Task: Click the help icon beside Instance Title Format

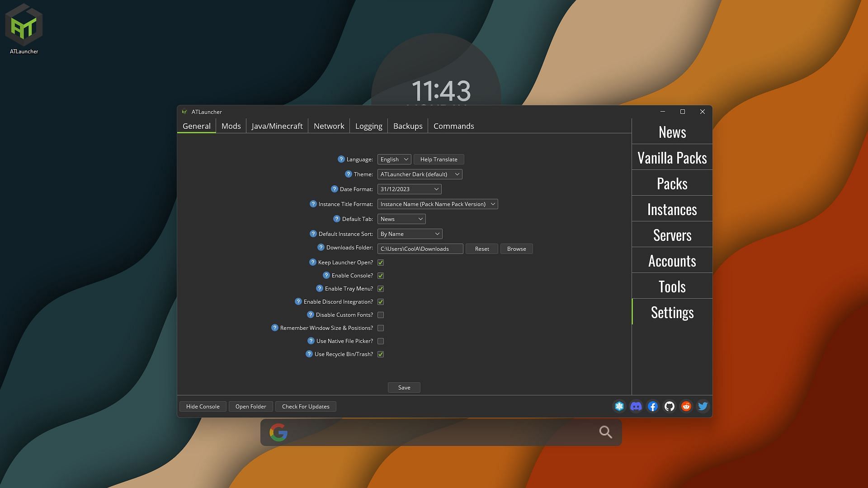Action: tap(313, 204)
